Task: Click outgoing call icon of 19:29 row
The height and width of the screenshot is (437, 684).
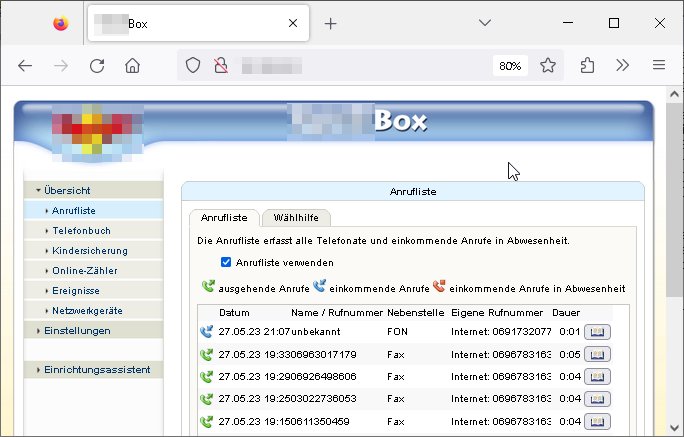Action: pyautogui.click(x=206, y=376)
